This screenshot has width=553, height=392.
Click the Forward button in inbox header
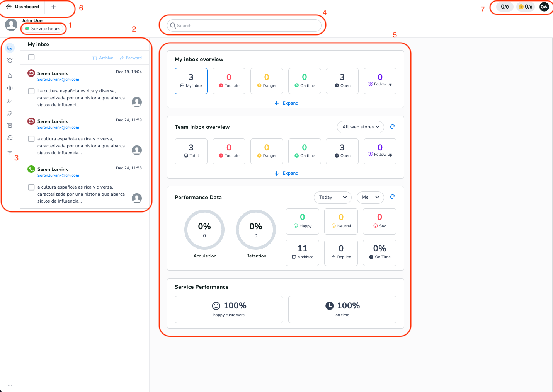click(131, 58)
